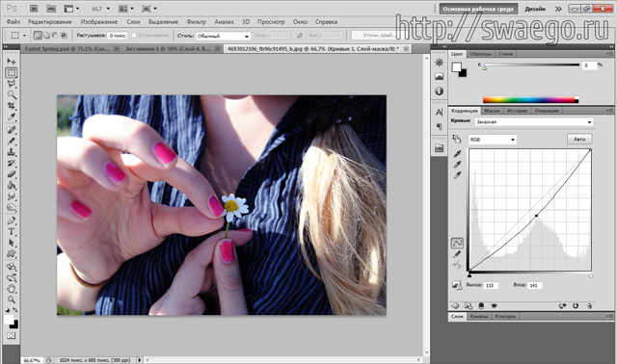Open the Стиль selection style dropdown
Screen dimensions: 617x364
tap(223, 36)
